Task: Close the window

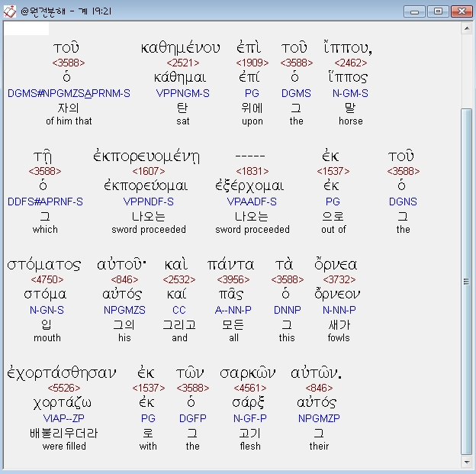Action: pos(462,11)
